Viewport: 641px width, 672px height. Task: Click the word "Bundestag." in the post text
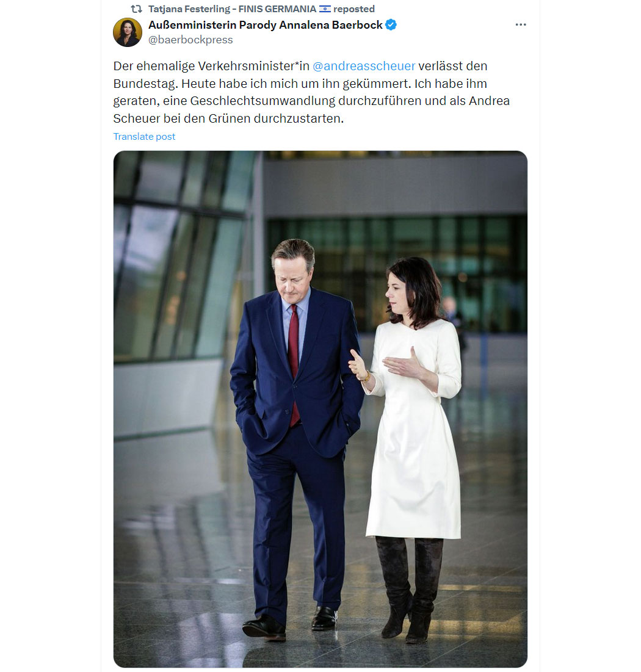[145, 84]
